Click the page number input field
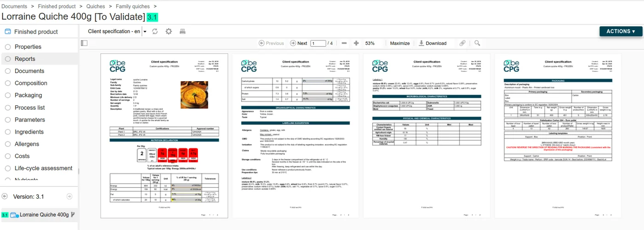The height and width of the screenshot is (230, 644). click(318, 43)
